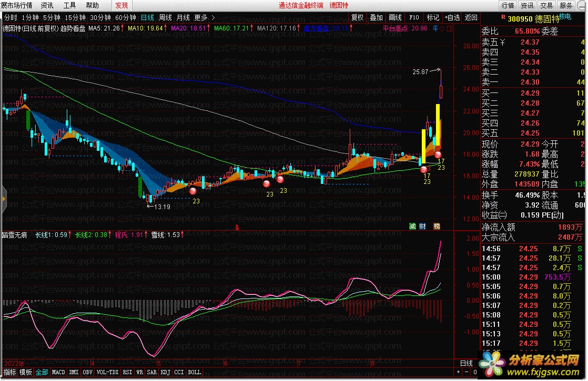Click the 服务 button at top right

coord(566,6)
